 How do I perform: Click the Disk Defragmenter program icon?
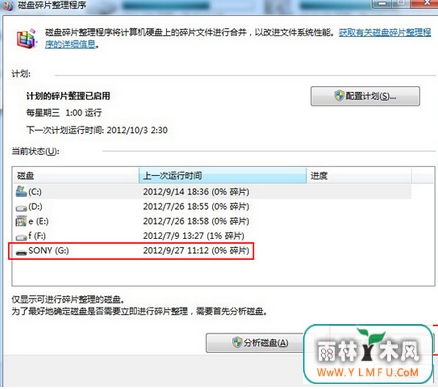tap(27, 39)
